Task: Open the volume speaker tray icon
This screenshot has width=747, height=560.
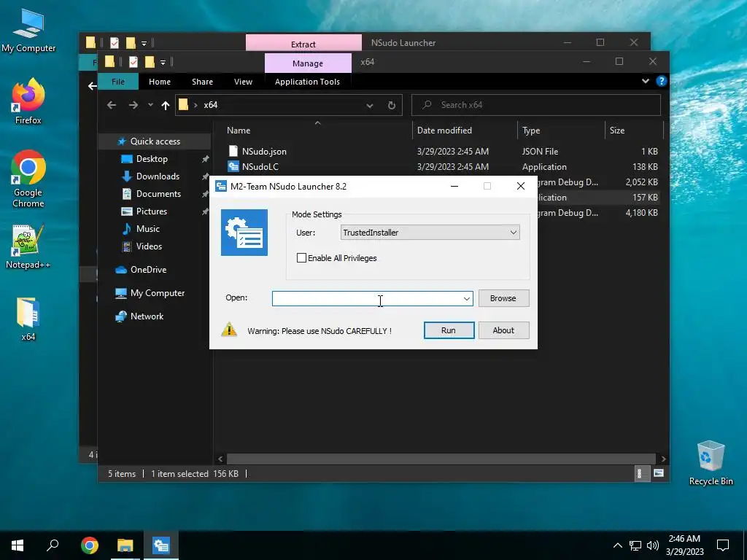Action: 653,545
